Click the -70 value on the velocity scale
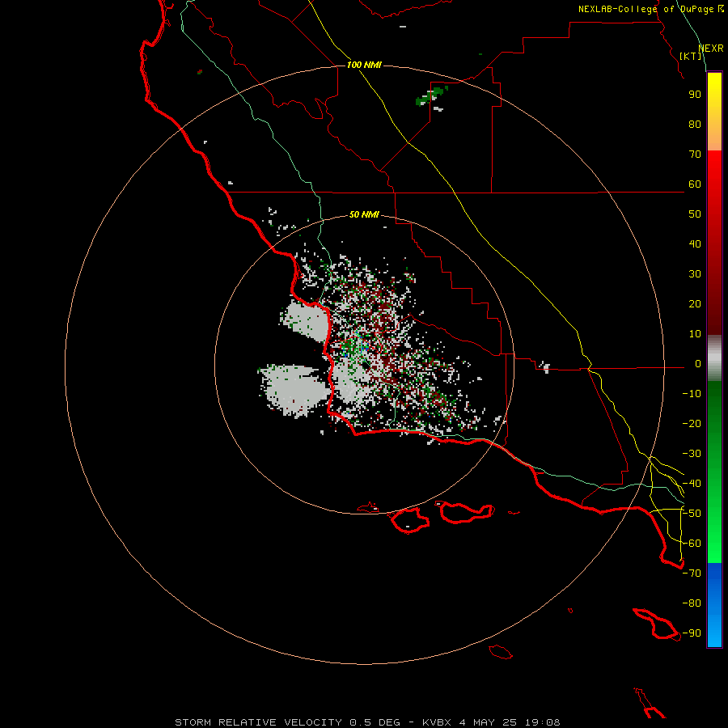 pos(692,574)
